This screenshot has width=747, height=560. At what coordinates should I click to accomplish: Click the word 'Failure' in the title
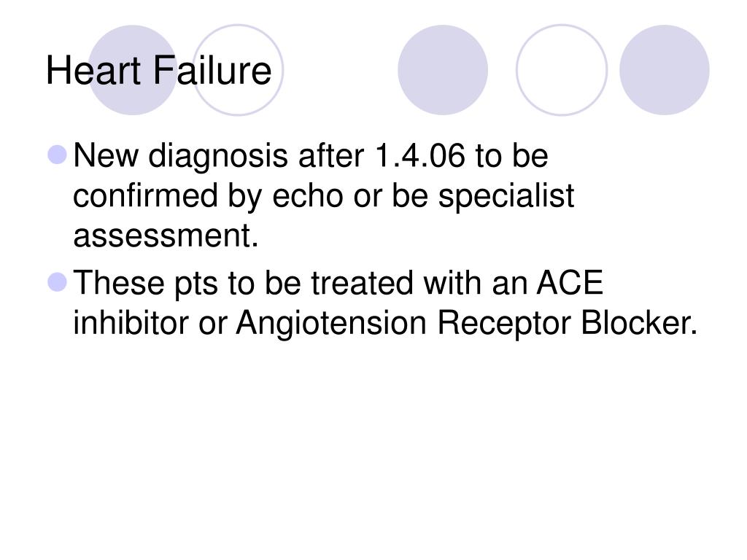point(212,71)
